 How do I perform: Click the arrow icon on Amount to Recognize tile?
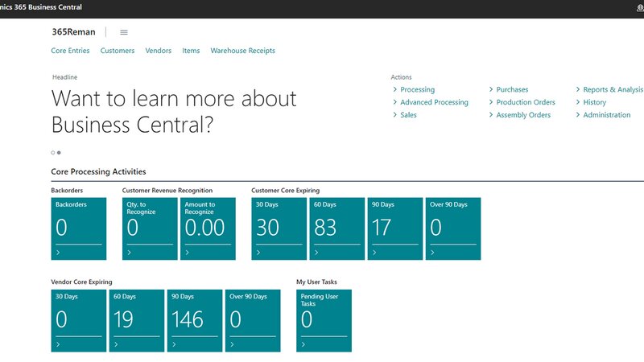coord(188,253)
